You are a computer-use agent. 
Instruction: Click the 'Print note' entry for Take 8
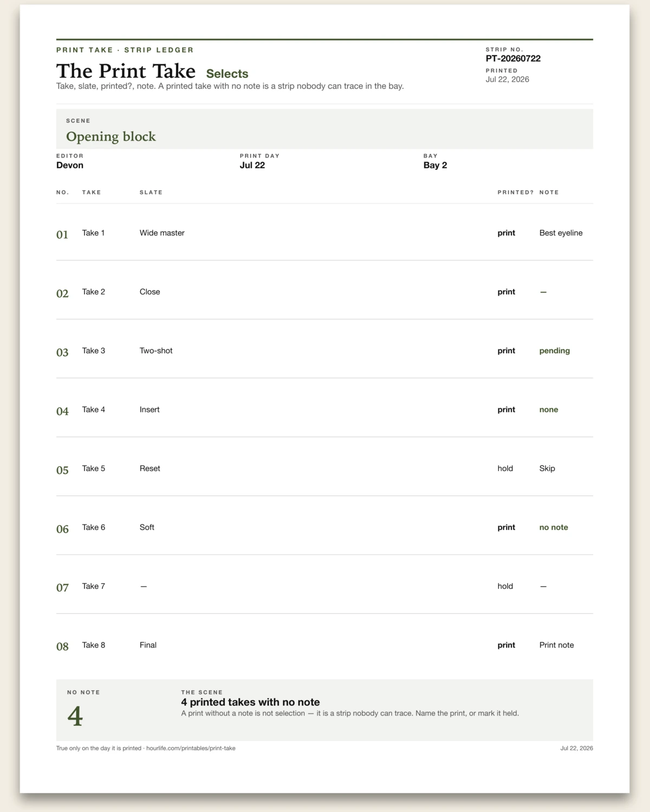tap(557, 645)
